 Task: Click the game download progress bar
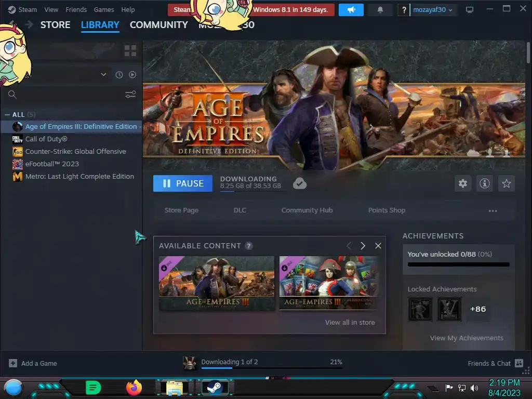(x=253, y=191)
